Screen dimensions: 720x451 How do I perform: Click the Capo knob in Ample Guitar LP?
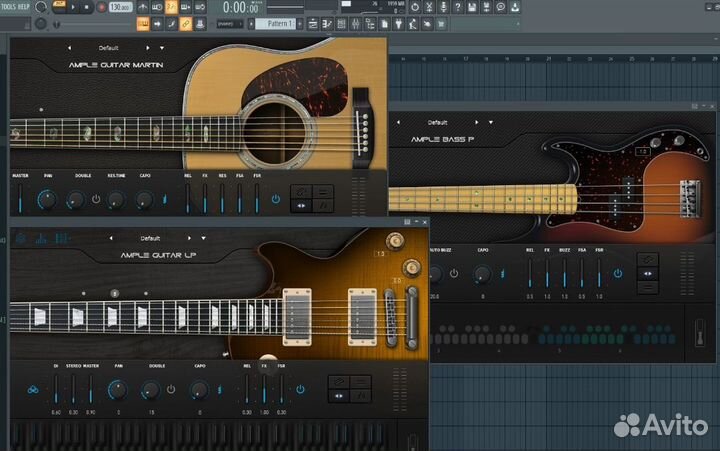click(x=199, y=390)
